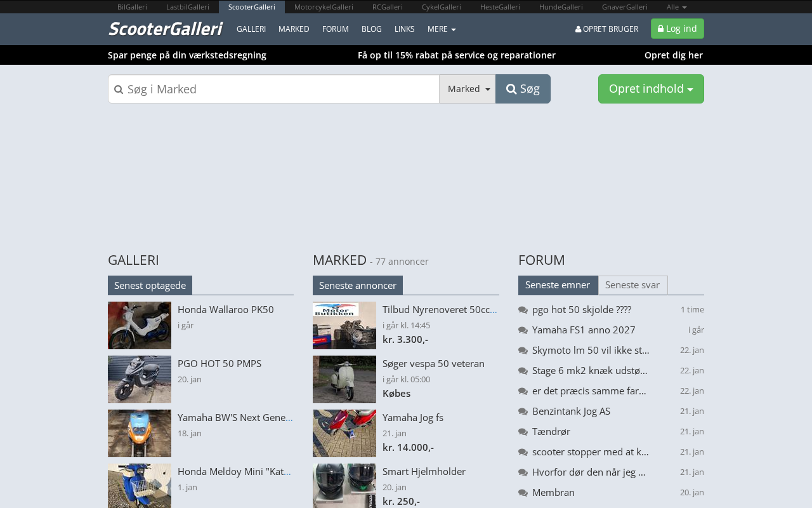Switch to the Seneste svar tab

coord(632,285)
